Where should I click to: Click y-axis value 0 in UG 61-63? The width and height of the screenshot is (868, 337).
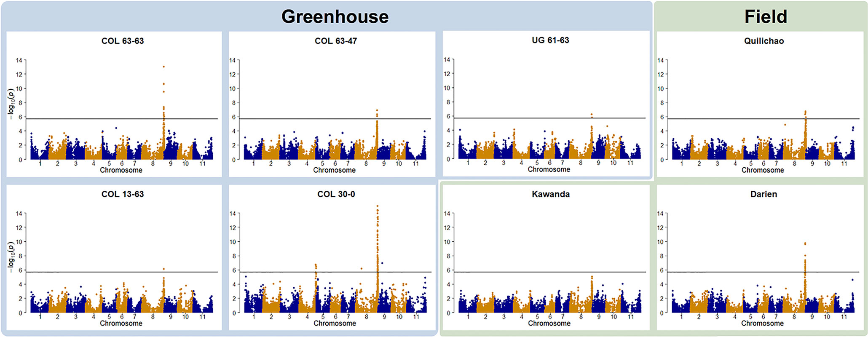point(448,159)
